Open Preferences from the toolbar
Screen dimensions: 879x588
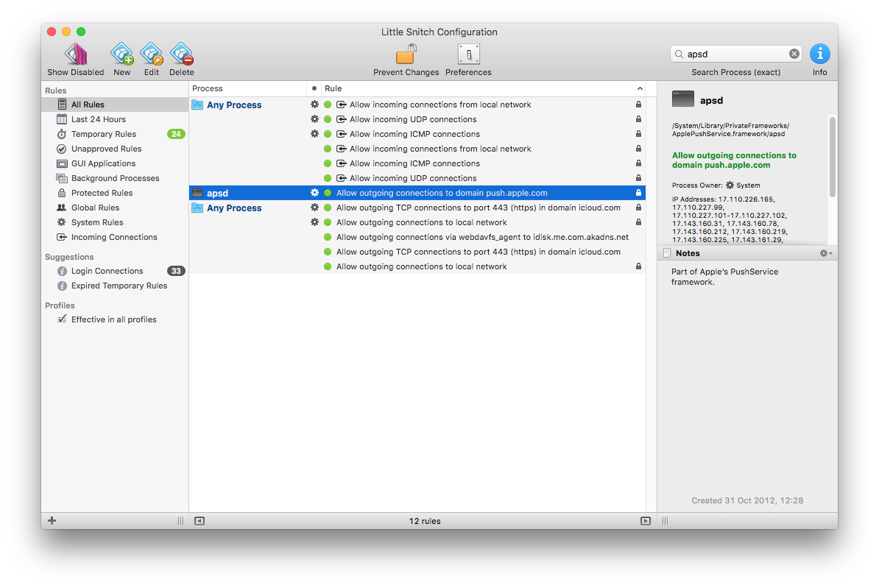click(x=469, y=55)
